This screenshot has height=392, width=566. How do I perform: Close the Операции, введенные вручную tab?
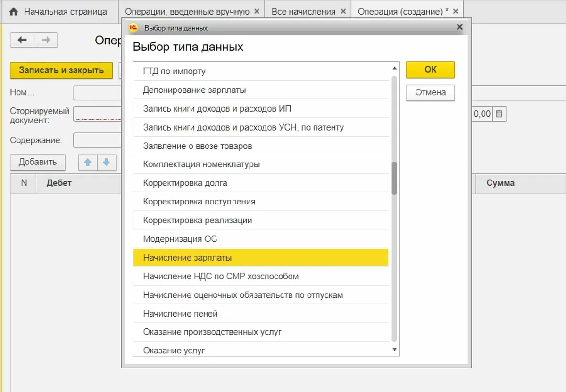257,11
